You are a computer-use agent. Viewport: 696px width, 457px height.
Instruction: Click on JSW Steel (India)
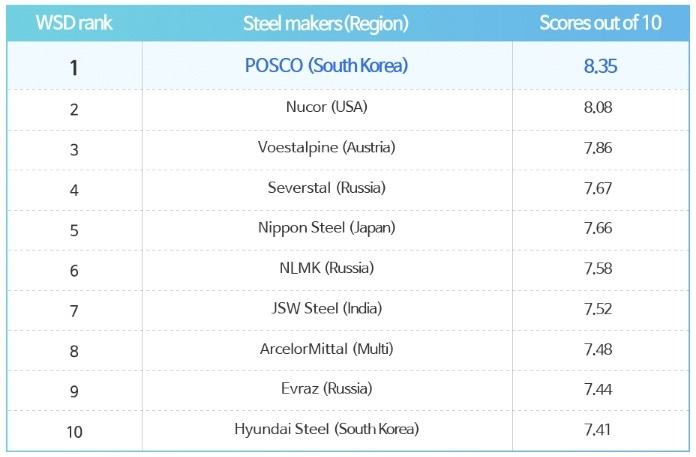pyautogui.click(x=327, y=309)
